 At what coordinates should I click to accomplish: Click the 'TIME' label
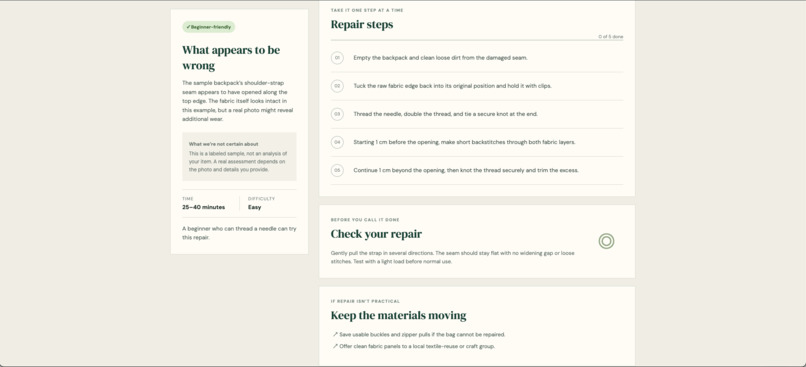(x=188, y=198)
